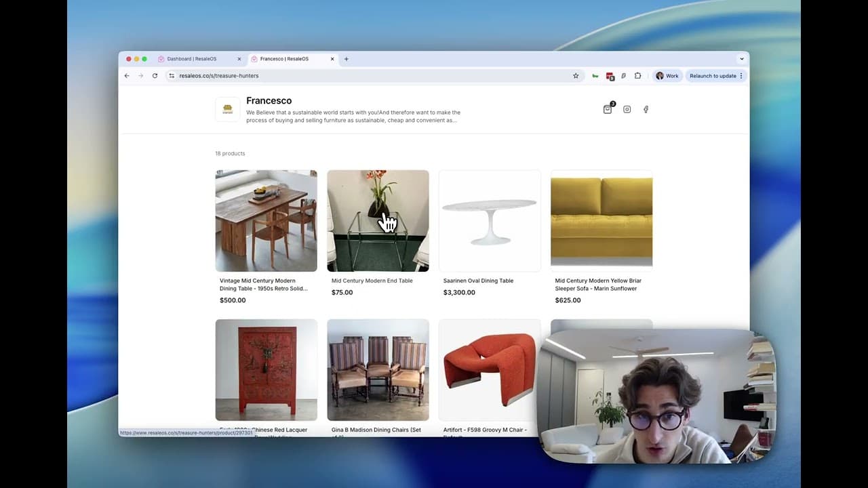Open the tab search chevron at top right

click(x=742, y=59)
